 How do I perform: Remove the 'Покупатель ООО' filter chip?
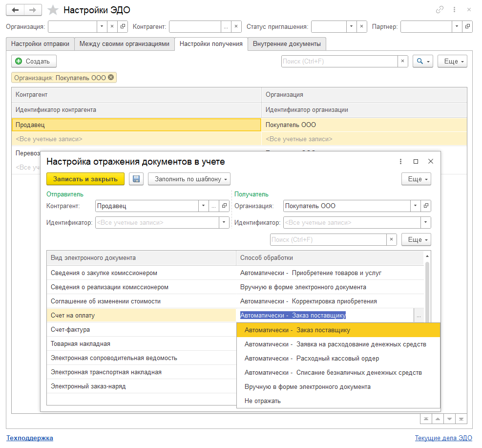click(111, 77)
